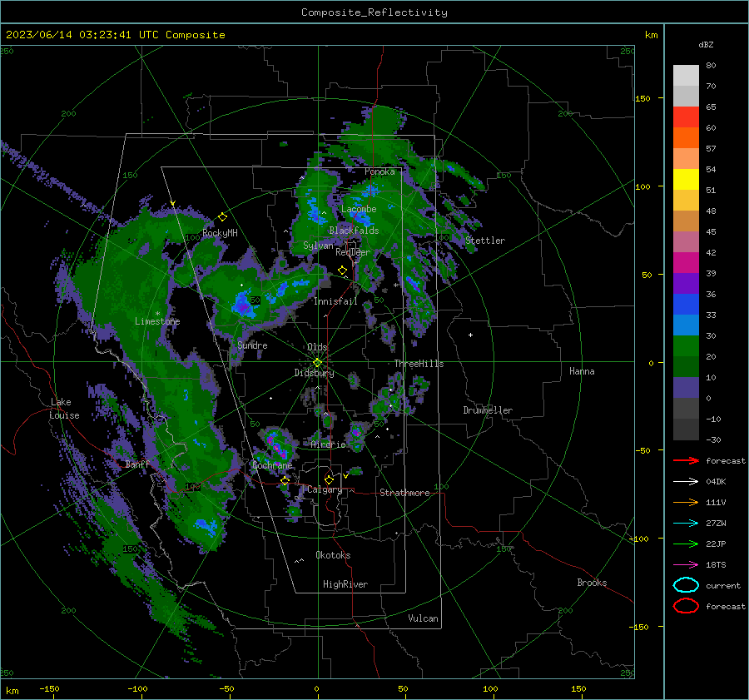
Task: Click the ThreeHills city label
Action: [419, 364]
